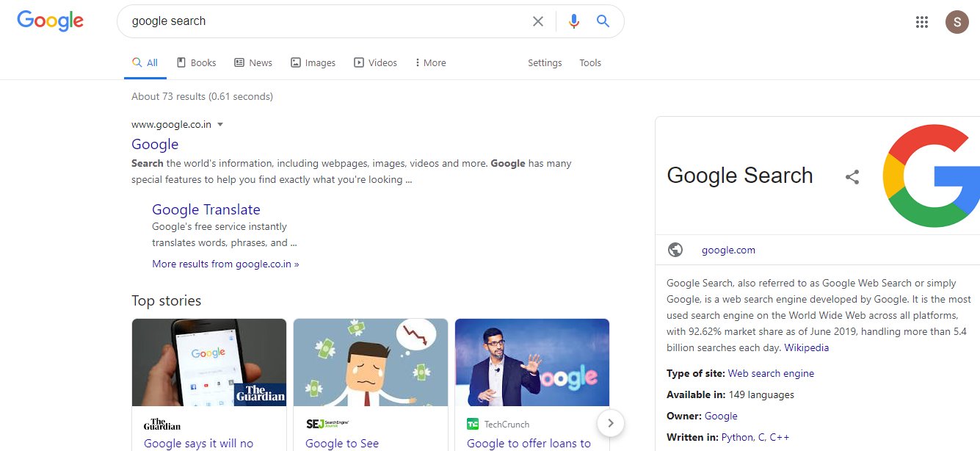Click the Google logo at top left

[x=50, y=21]
